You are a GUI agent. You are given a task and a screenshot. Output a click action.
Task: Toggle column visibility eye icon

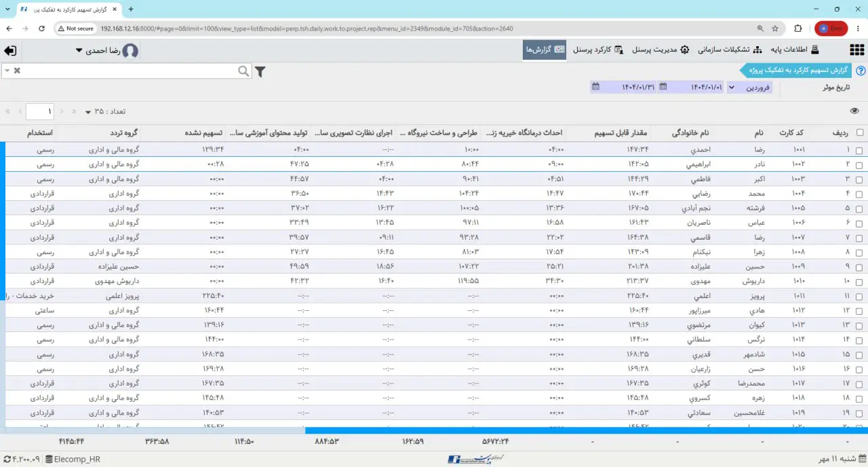click(854, 111)
